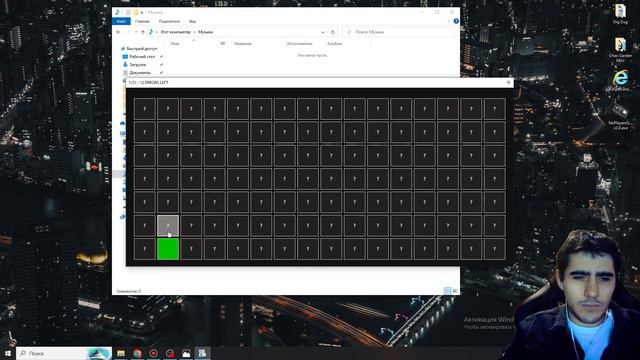The image size is (640, 360).
Task: Open Документы in the sidebar
Action: point(140,73)
